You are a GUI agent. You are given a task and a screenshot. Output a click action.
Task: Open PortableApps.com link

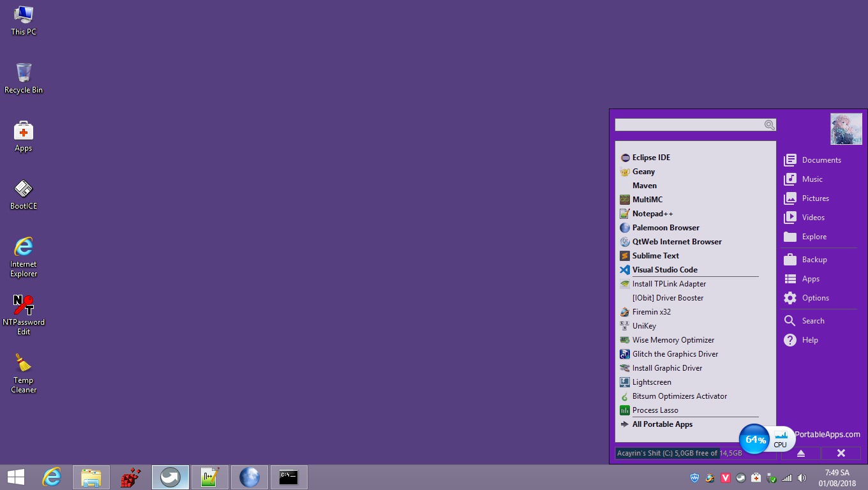827,434
